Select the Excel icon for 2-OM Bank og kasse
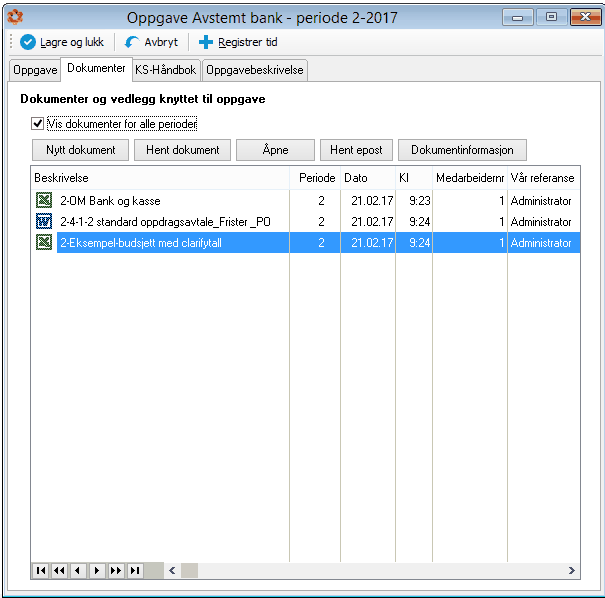Image resolution: width=605 pixels, height=598 pixels. tap(44, 200)
